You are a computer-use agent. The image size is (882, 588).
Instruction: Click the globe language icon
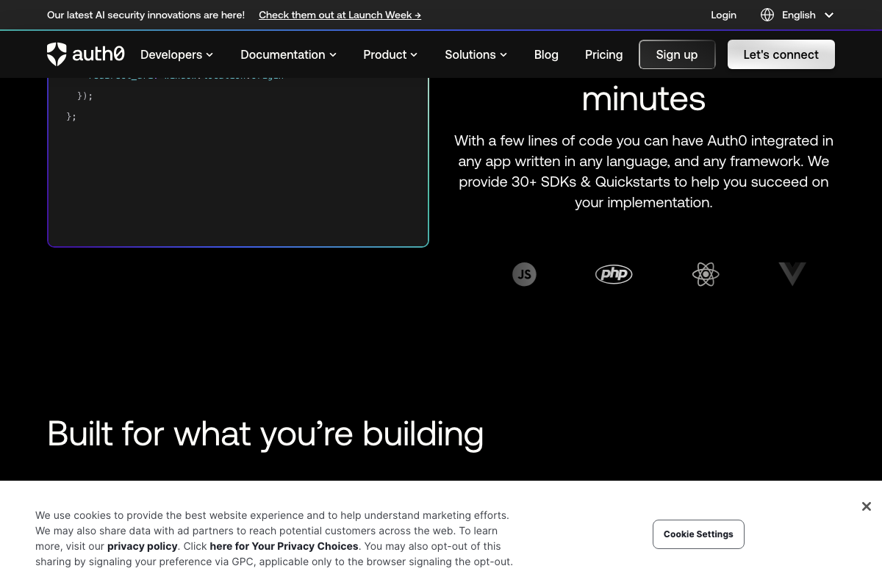click(767, 15)
